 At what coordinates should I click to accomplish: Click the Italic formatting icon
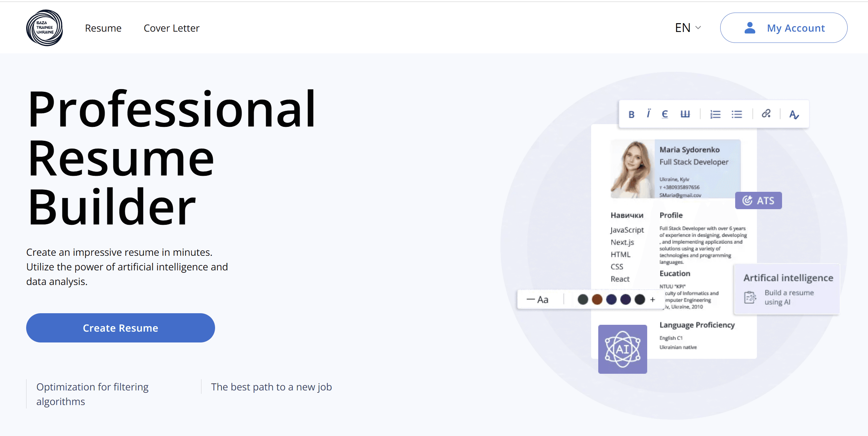pyautogui.click(x=648, y=114)
